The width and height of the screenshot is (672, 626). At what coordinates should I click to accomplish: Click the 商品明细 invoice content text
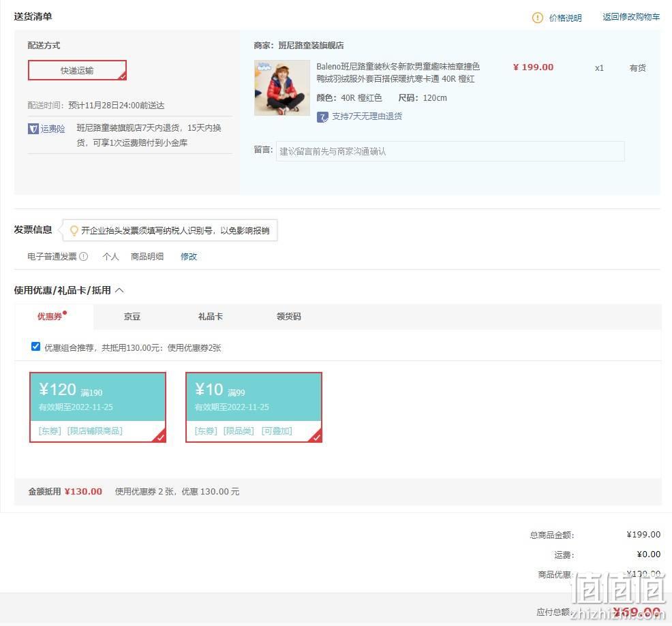pos(147,256)
